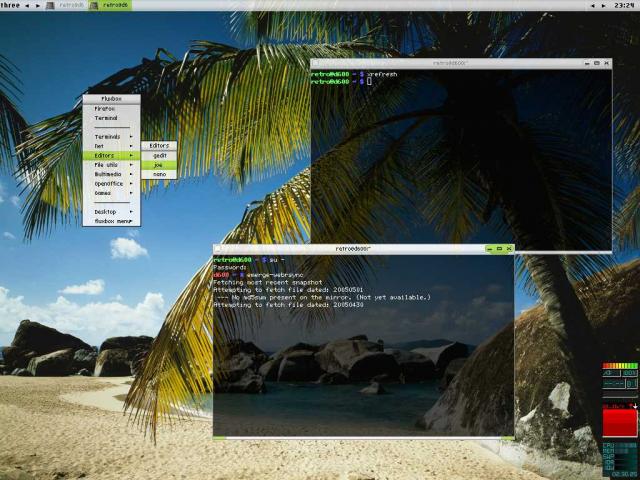Maximize the upper terminal window
640x480 pixels.
point(597,63)
